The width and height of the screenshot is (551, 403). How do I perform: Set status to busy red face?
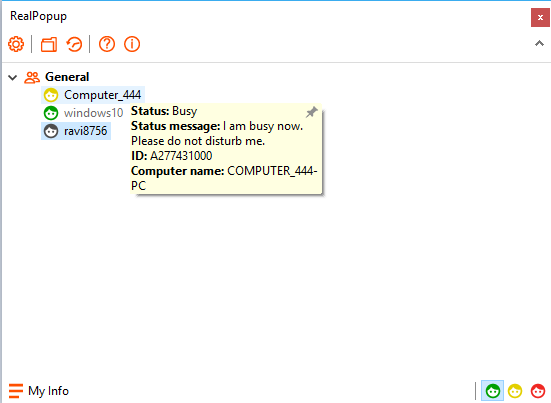pos(538,391)
